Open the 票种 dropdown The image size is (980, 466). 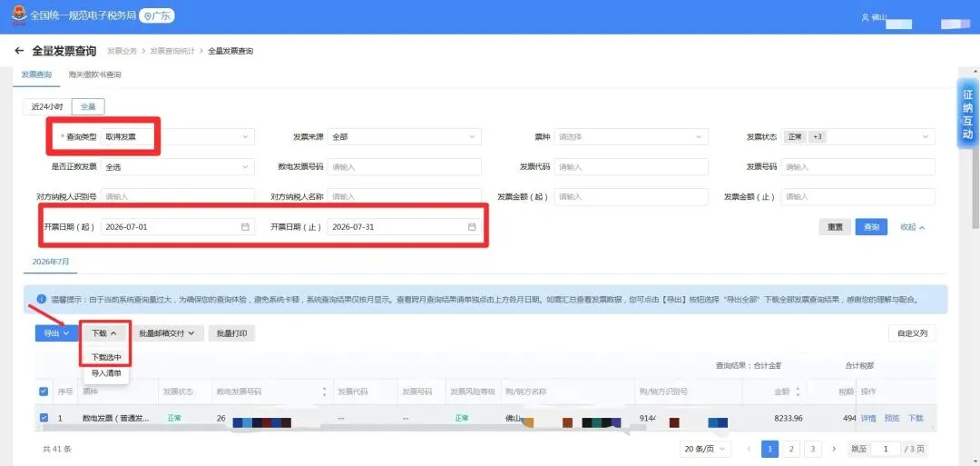coord(632,137)
